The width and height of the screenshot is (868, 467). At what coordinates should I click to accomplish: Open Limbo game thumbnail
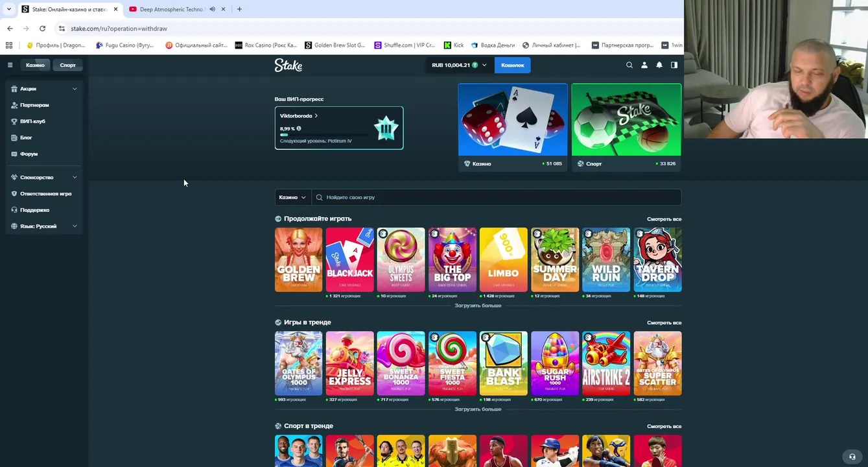(x=504, y=259)
